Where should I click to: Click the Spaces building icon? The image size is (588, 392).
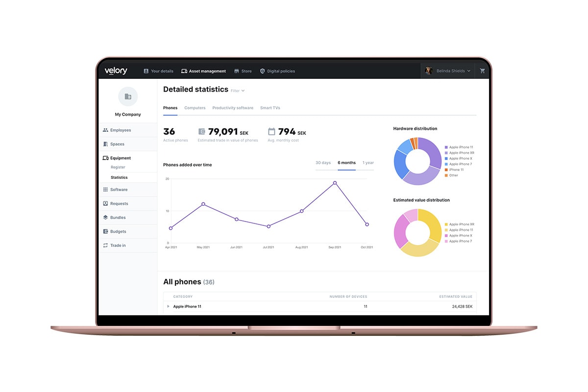pos(105,144)
